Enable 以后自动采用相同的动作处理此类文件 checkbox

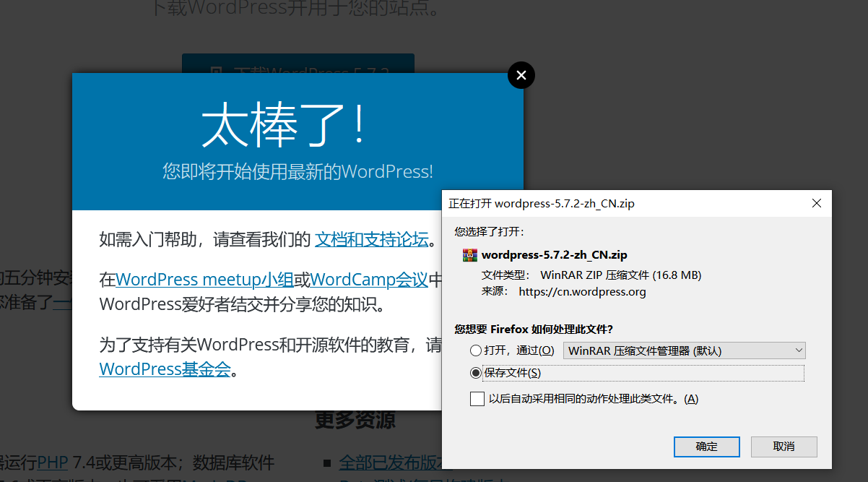tap(477, 398)
